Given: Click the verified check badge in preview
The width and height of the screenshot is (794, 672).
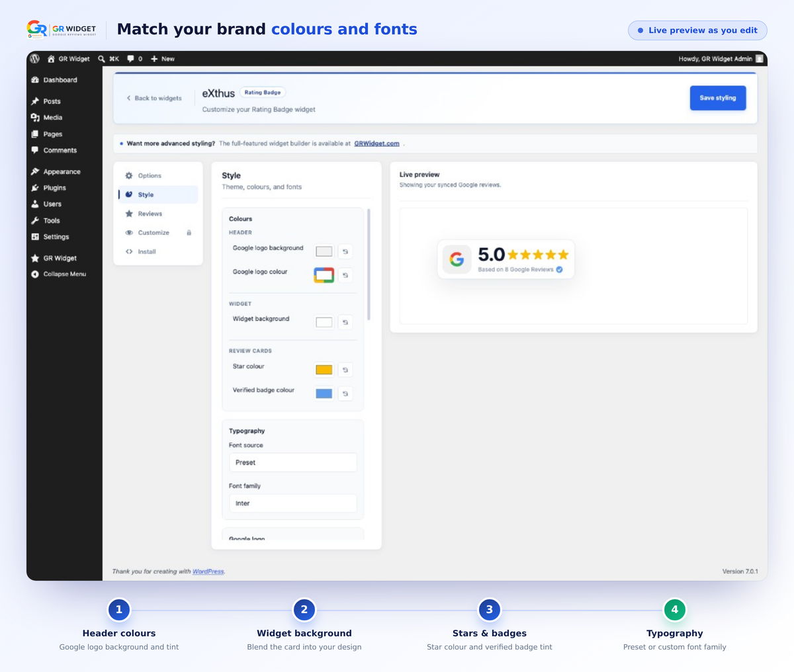Looking at the screenshot, I should [560, 270].
